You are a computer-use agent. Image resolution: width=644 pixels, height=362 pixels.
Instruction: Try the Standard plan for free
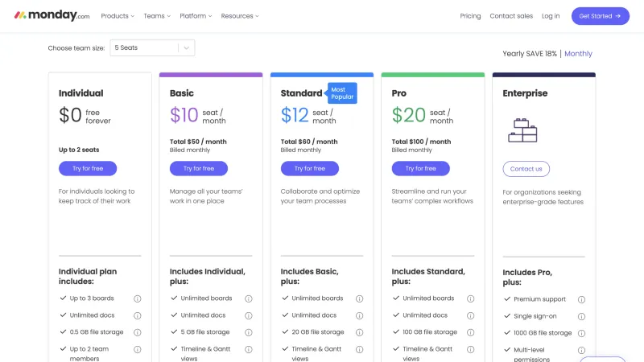pos(310,168)
